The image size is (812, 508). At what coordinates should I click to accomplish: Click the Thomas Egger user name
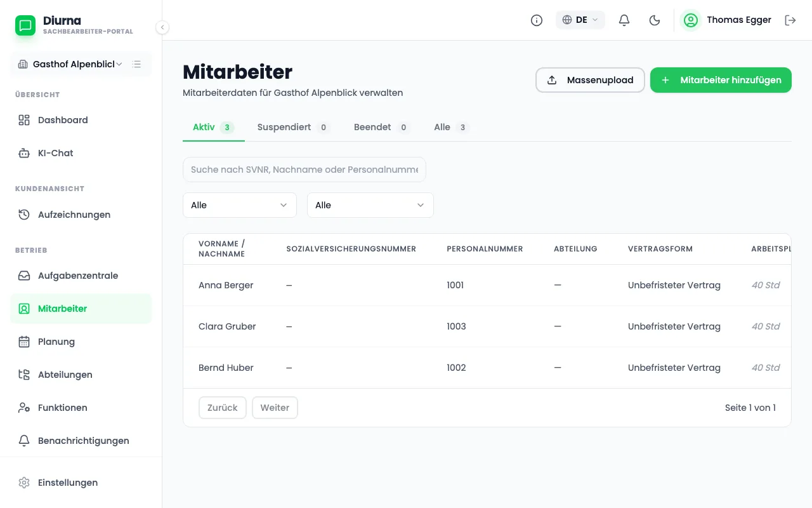point(739,20)
